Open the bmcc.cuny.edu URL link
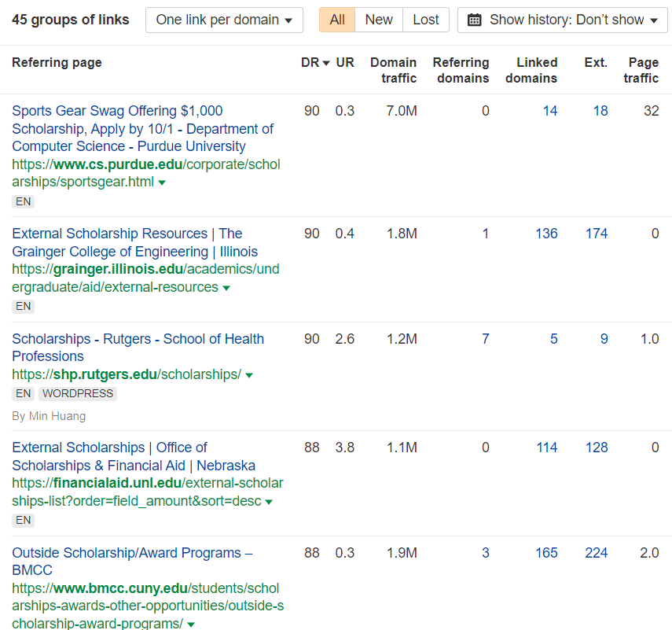This screenshot has height=630, width=672. [148, 606]
